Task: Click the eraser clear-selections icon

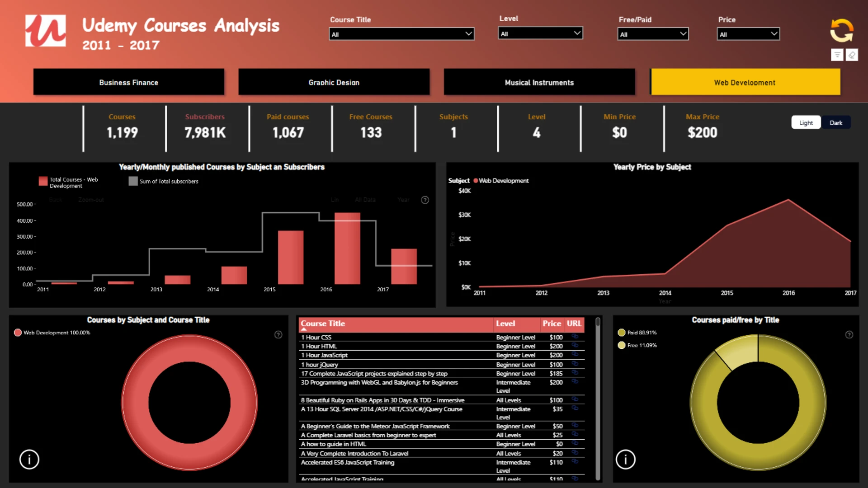Action: click(852, 55)
